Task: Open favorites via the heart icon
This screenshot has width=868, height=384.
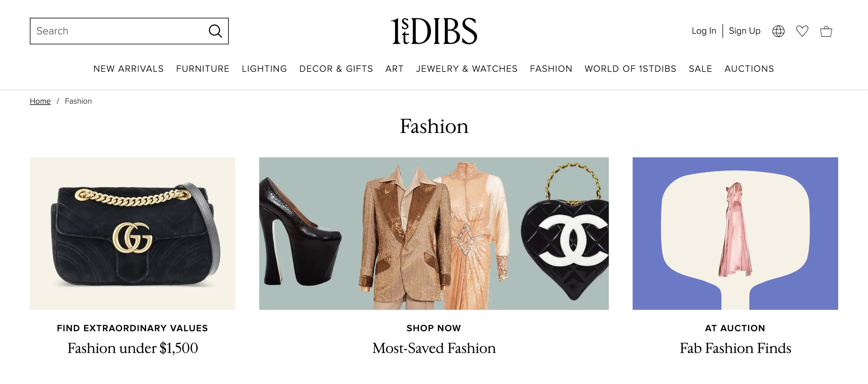Action: pyautogui.click(x=802, y=31)
